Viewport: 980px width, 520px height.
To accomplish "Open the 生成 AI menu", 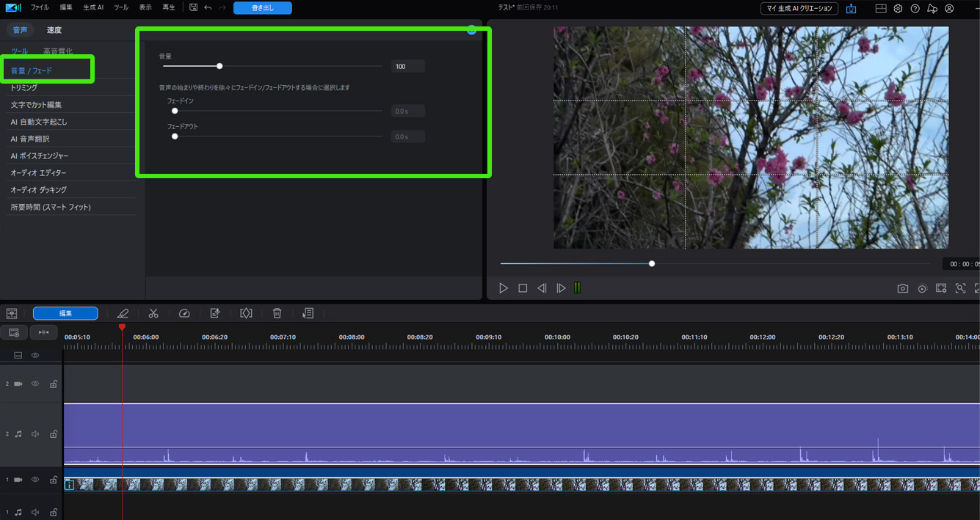I will point(93,7).
